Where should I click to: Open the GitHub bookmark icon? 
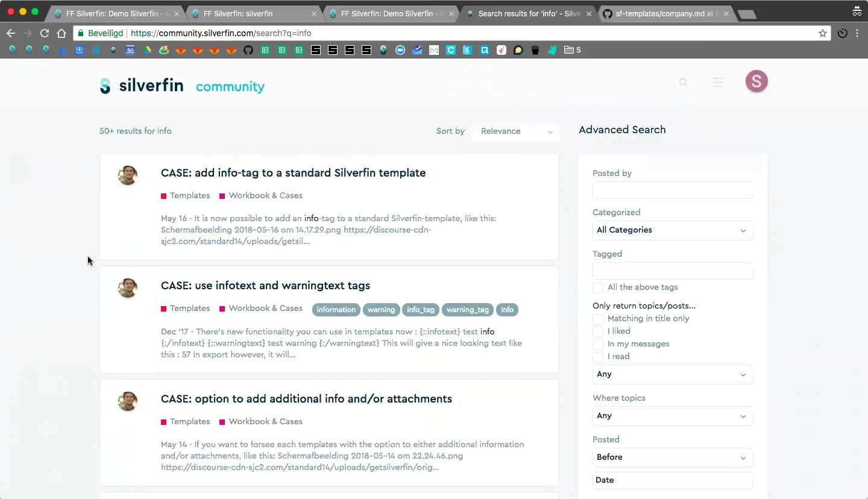(x=248, y=50)
